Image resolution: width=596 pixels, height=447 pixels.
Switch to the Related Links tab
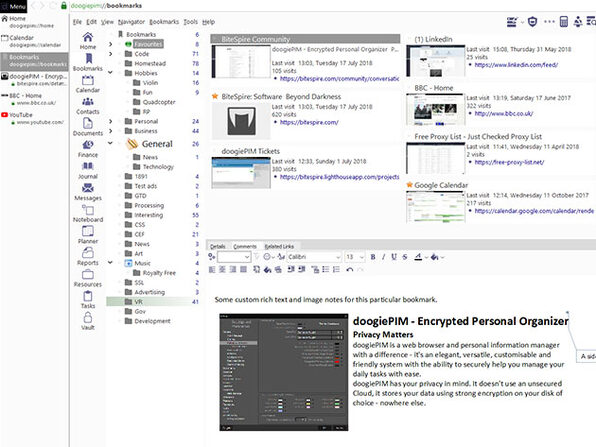tap(279, 246)
